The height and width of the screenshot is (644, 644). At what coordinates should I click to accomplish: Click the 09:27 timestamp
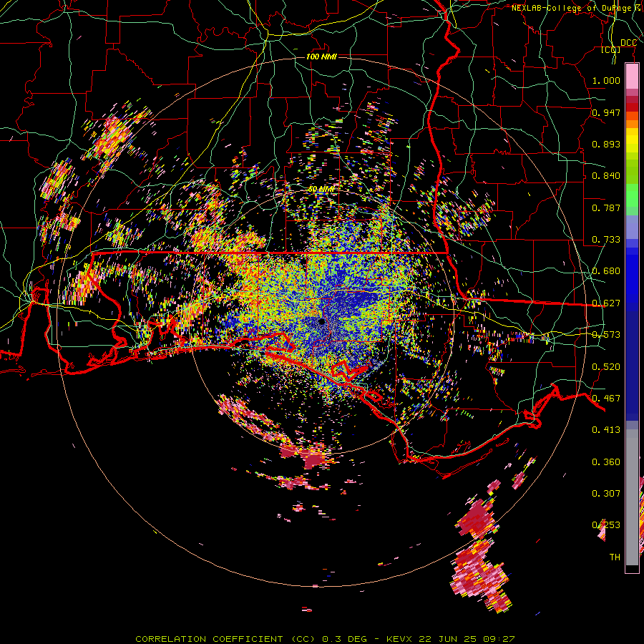click(499, 639)
